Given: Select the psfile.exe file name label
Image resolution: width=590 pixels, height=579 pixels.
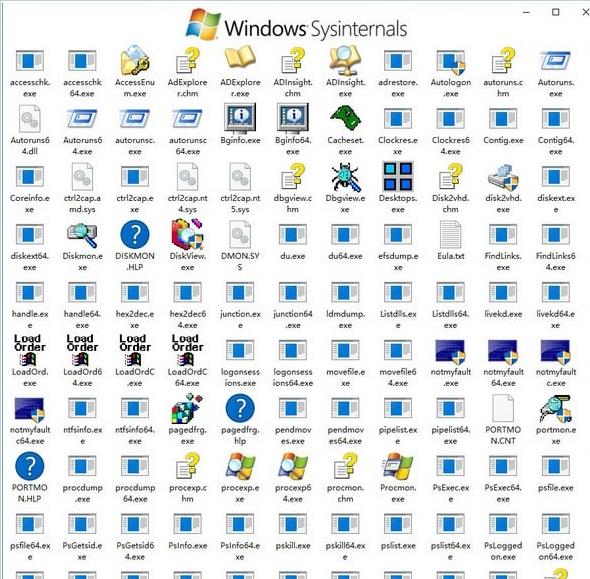Looking at the screenshot, I should [556, 488].
